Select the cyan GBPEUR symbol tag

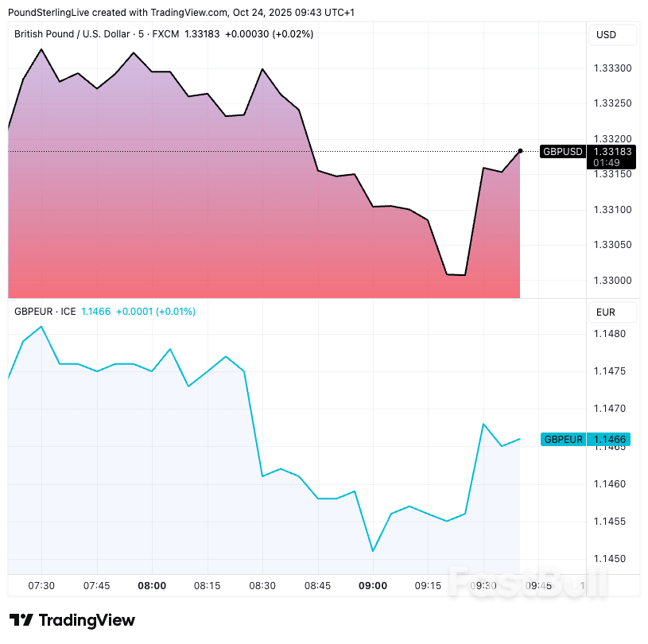563,439
